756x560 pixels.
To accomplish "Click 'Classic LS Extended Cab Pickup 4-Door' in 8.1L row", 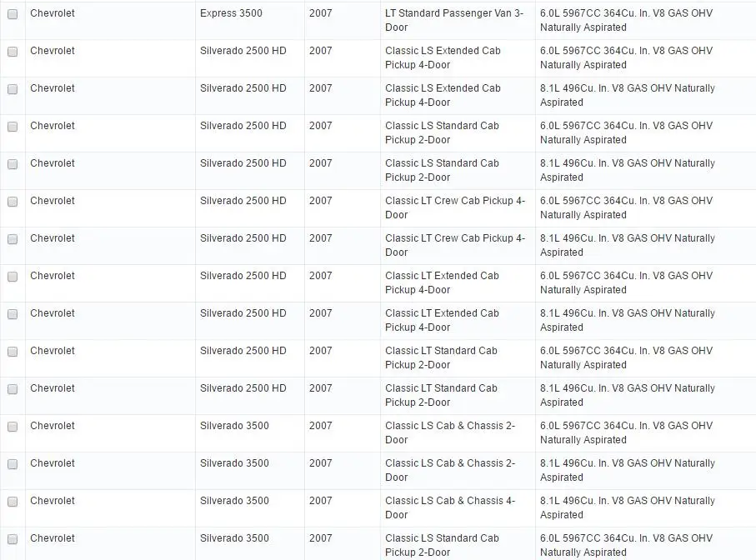I will point(443,96).
